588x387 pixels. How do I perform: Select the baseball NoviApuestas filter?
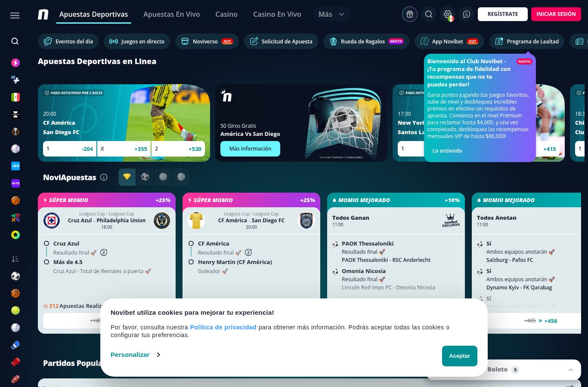pyautogui.click(x=181, y=177)
